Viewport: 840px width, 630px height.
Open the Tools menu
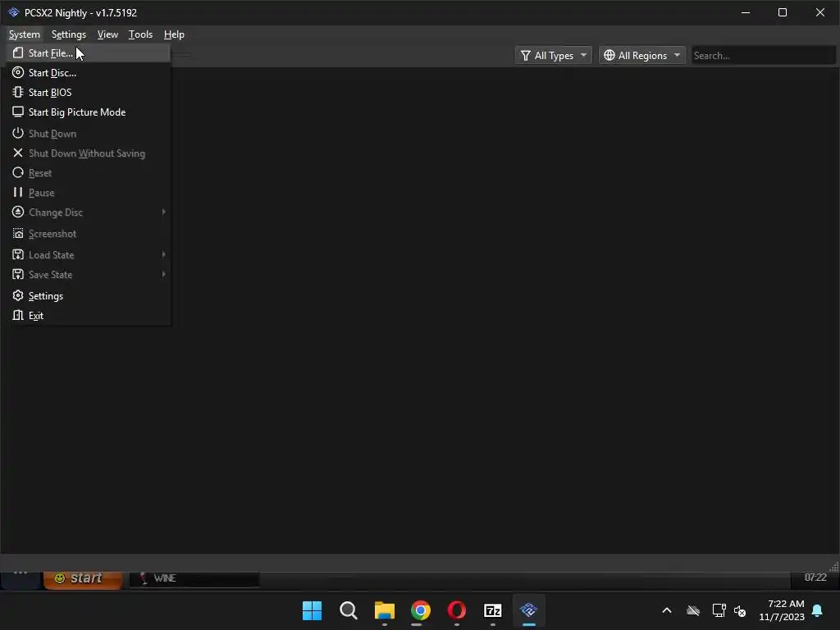tap(140, 34)
